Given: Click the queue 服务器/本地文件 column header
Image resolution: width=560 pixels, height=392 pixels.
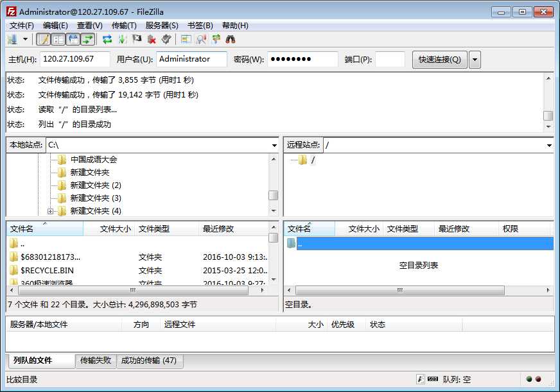Looking at the screenshot, I should (64, 325).
